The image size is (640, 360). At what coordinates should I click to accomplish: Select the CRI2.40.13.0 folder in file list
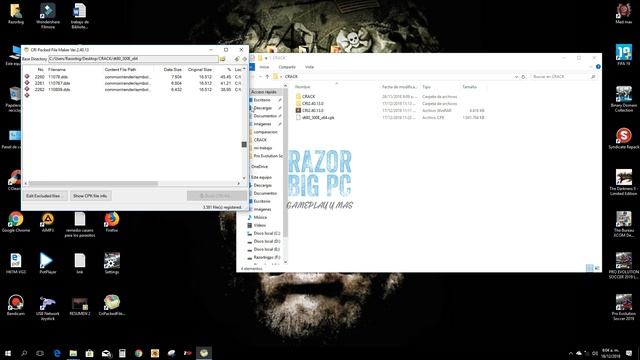[313, 104]
